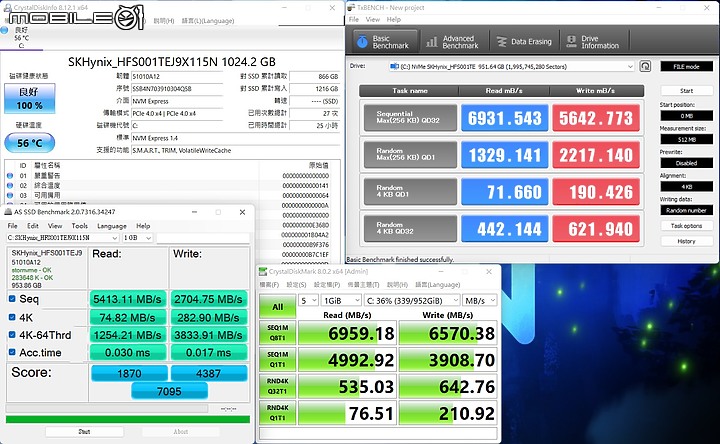The height and width of the screenshot is (444, 720).
Task: Click the 6959.18 SEQ1M Q8T1 read result
Action: tap(347, 333)
